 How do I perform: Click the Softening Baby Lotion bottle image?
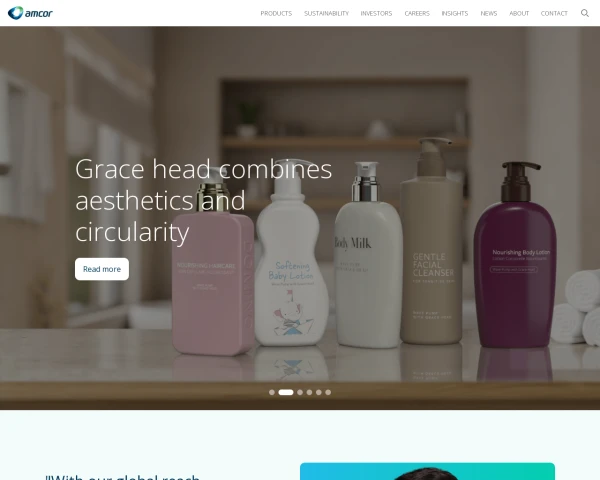[292, 253]
